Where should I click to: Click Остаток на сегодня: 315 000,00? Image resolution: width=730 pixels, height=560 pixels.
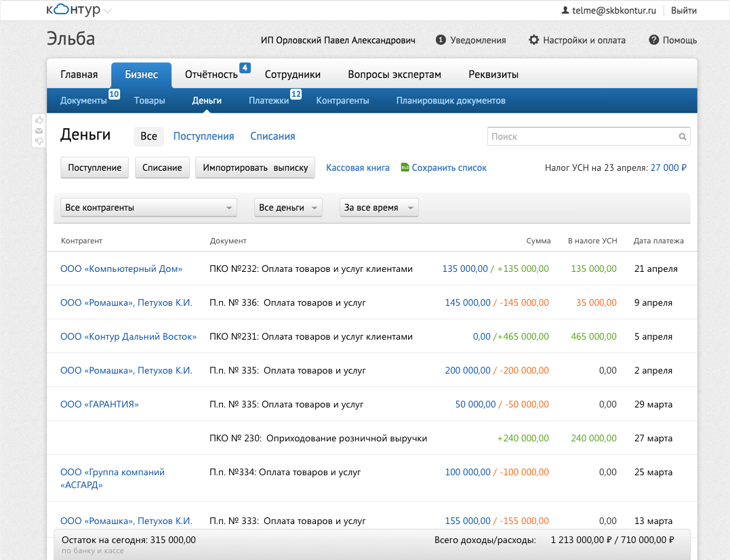point(129,540)
